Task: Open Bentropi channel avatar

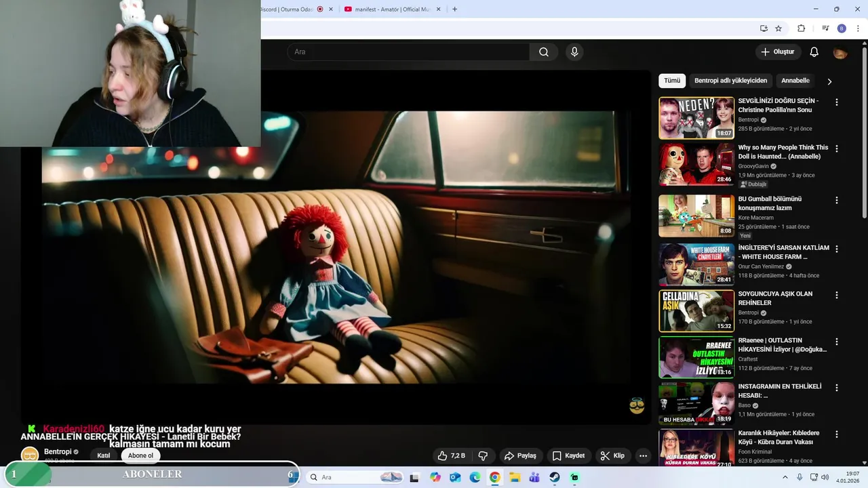Action: point(30,455)
